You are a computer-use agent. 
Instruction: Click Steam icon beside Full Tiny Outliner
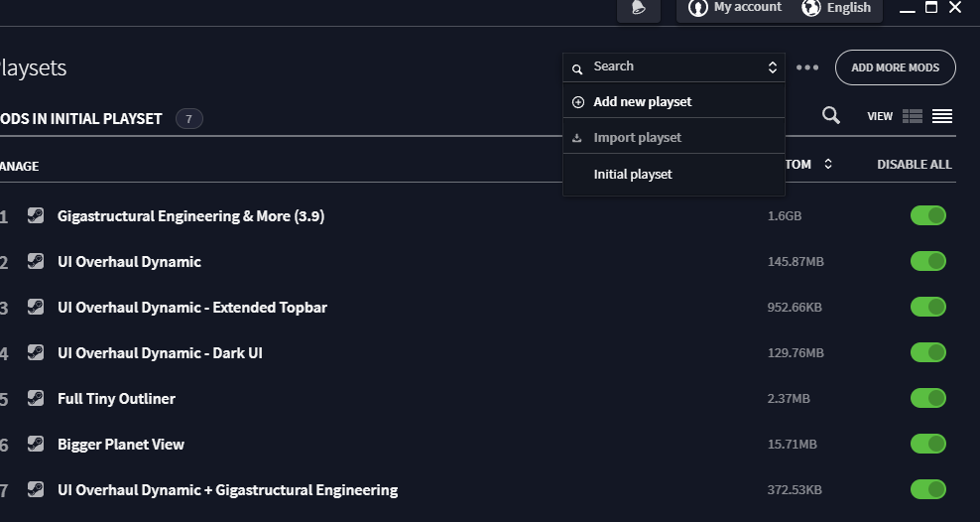(x=36, y=398)
